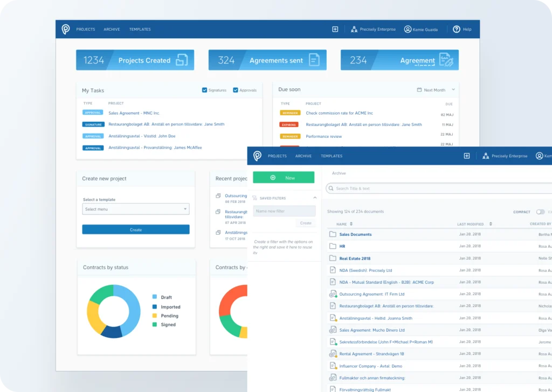Open Templates menu in archive window
The image size is (552, 392).
(332, 156)
